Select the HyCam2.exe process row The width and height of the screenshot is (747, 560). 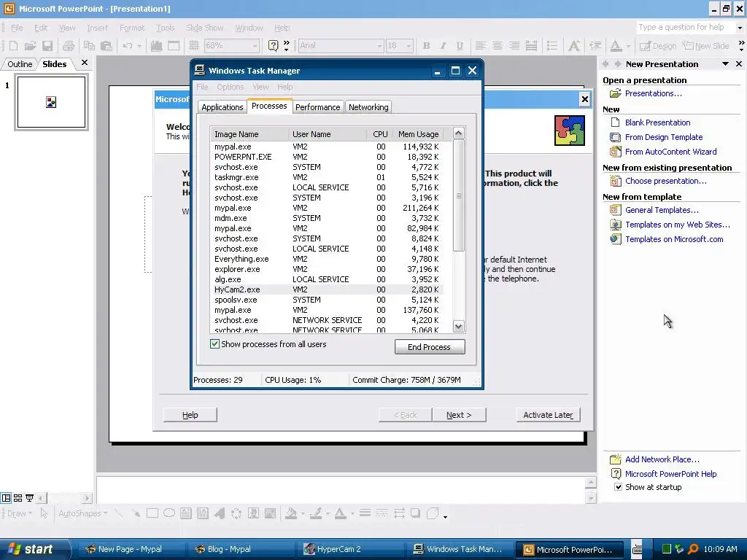coord(327,289)
